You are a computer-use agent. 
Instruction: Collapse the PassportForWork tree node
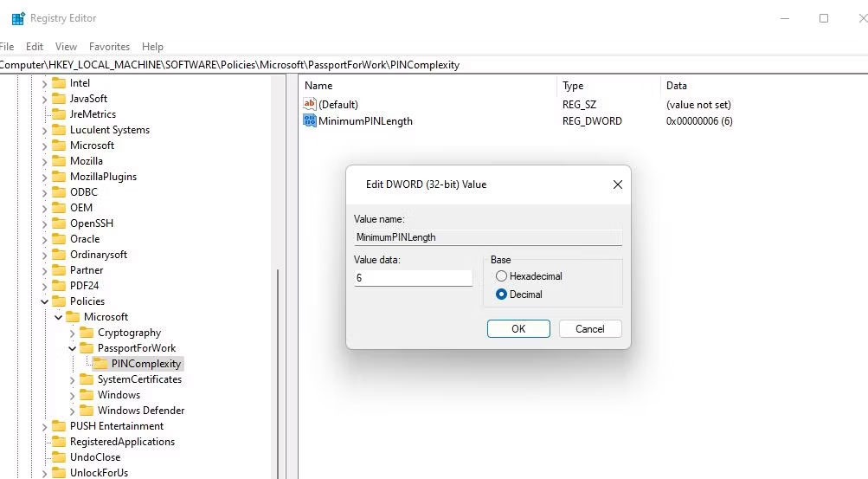click(x=73, y=348)
